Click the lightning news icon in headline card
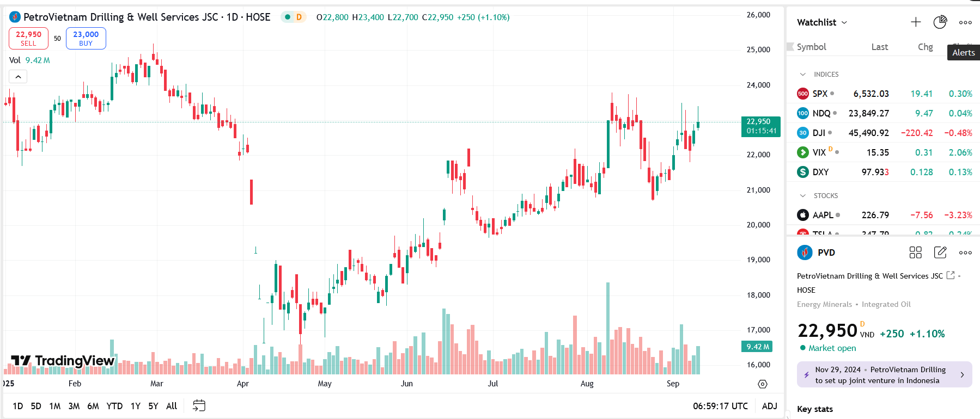The image size is (980, 419). [806, 375]
